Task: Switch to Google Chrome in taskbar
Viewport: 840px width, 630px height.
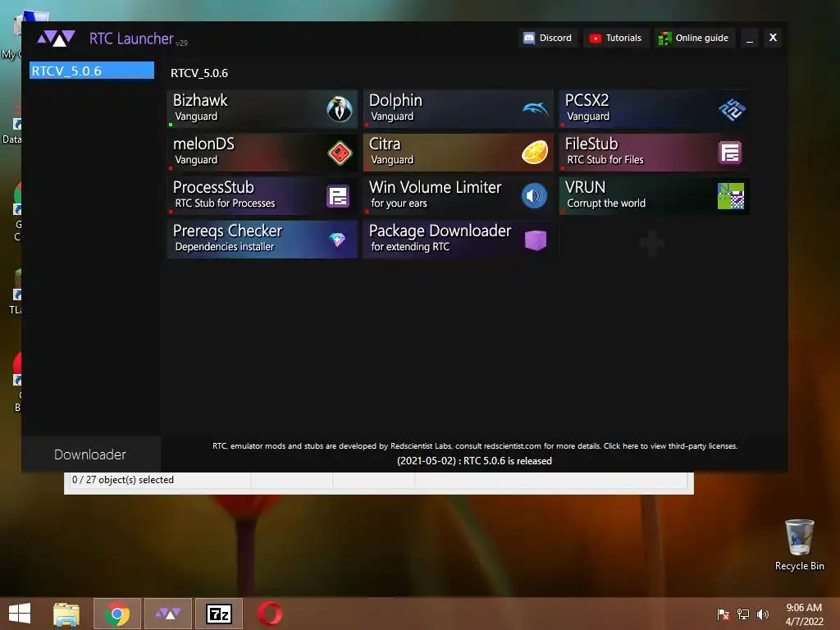Action: 117,614
